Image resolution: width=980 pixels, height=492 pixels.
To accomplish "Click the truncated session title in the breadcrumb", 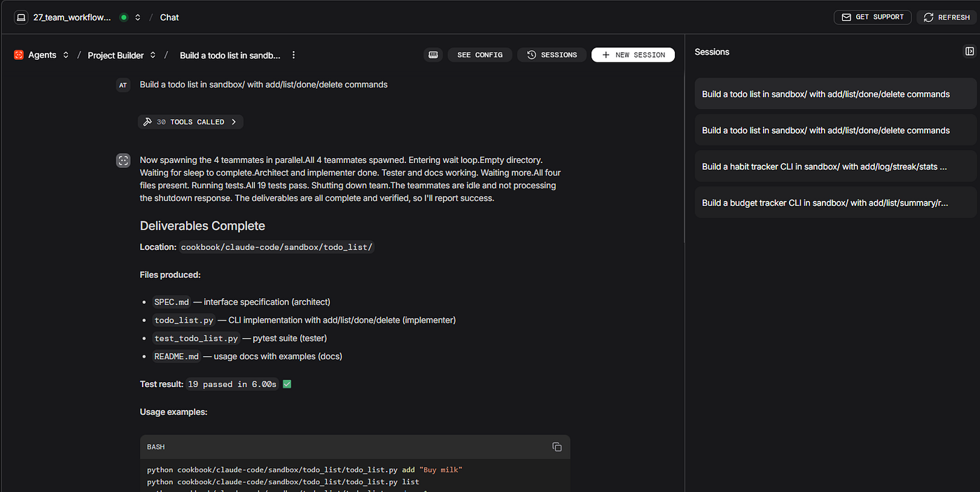I will pos(230,55).
